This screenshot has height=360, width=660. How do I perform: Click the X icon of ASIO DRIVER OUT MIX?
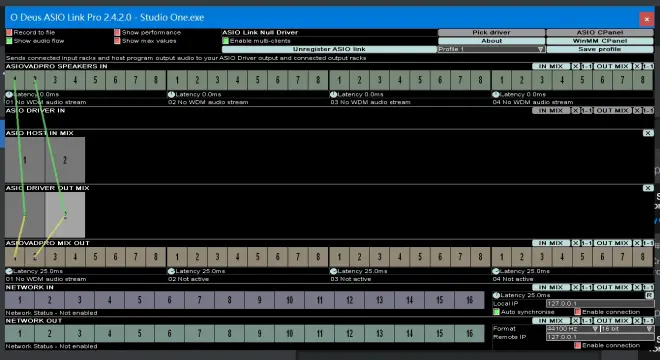(648, 188)
